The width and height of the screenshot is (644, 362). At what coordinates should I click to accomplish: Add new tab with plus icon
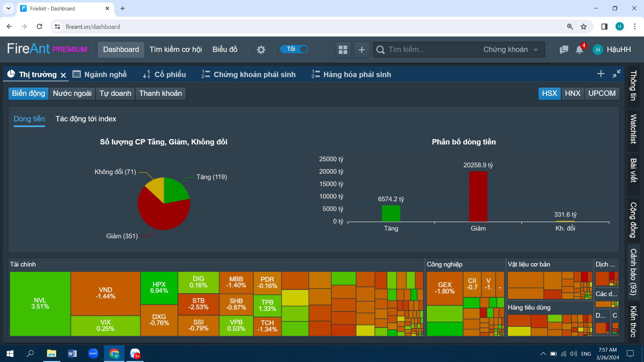pyautogui.click(x=601, y=74)
